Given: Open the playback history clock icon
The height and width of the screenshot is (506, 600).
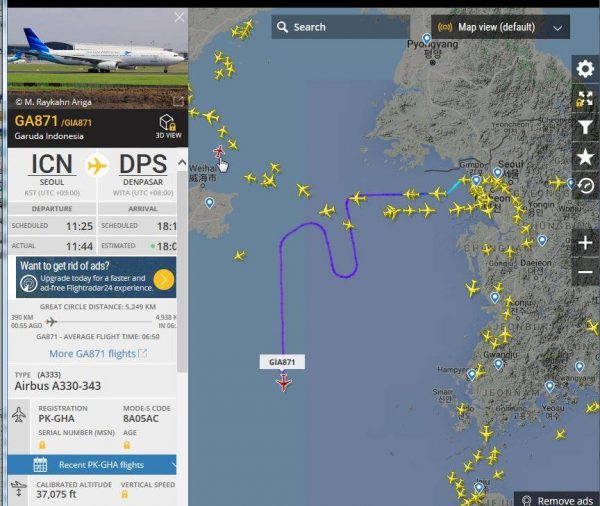Looking at the screenshot, I should click(585, 186).
